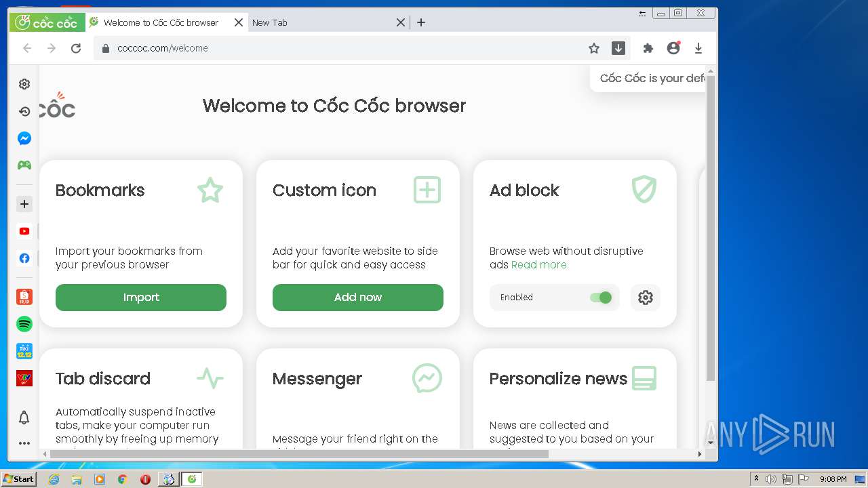Open the sidebar settings gear icon

24,84
